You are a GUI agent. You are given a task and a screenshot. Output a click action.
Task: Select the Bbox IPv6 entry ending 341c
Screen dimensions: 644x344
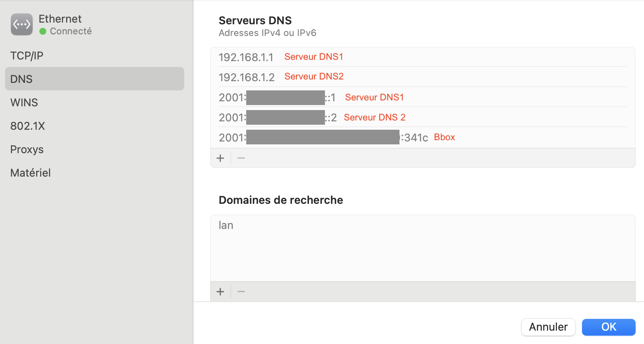[423, 137]
